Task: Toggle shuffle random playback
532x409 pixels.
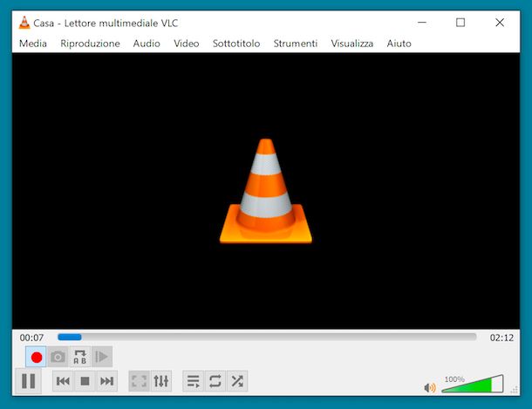Action: 237,381
